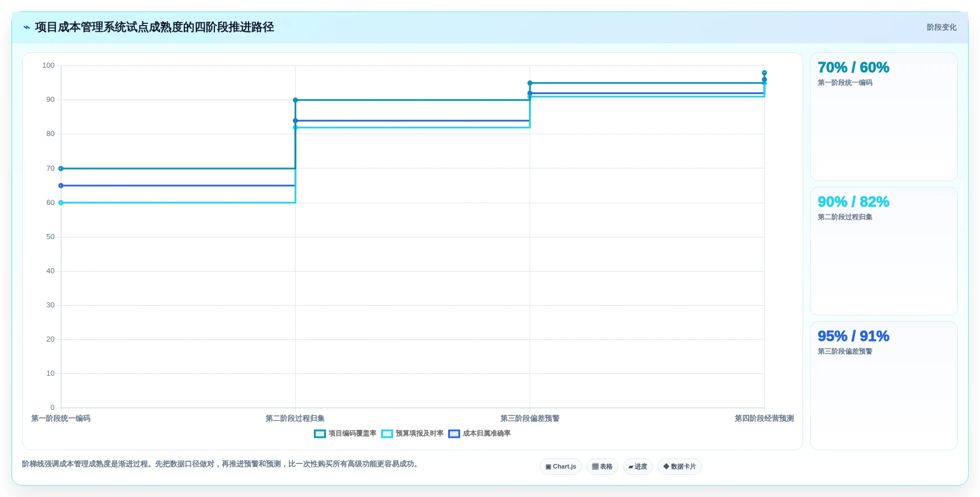
Task: Click the x-axis label 第一阶段统一编码
Action: pos(61,418)
